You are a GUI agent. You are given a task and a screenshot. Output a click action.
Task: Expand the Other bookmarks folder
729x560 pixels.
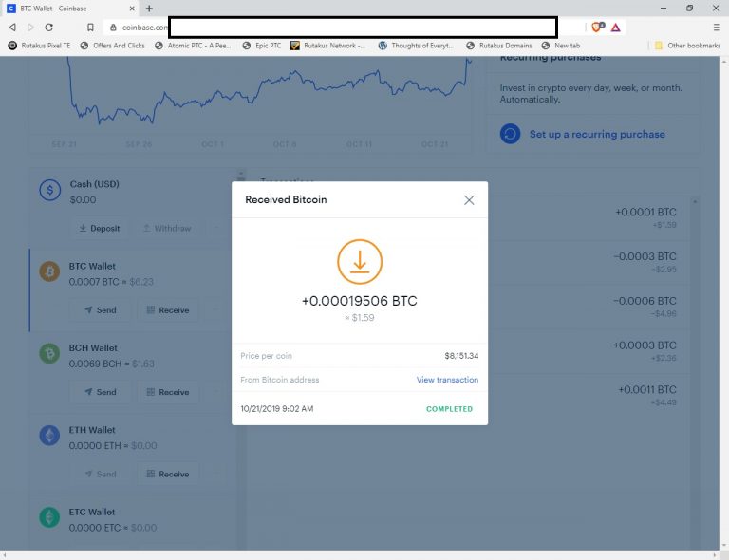pos(687,46)
